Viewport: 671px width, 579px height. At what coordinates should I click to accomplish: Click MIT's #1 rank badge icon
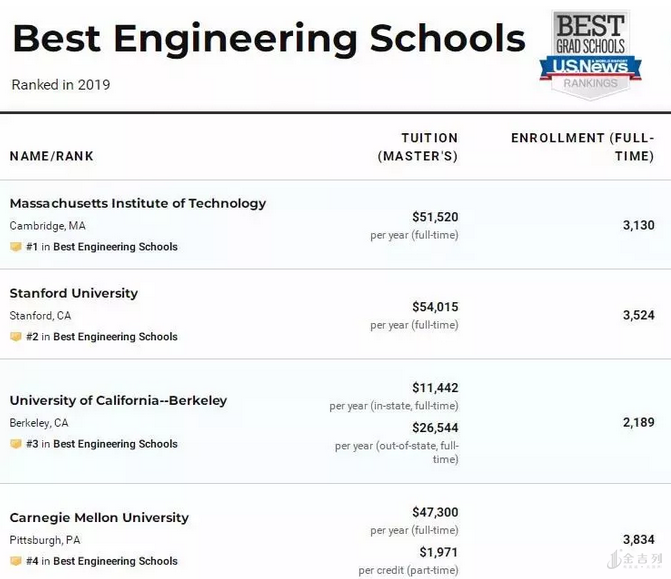16,247
